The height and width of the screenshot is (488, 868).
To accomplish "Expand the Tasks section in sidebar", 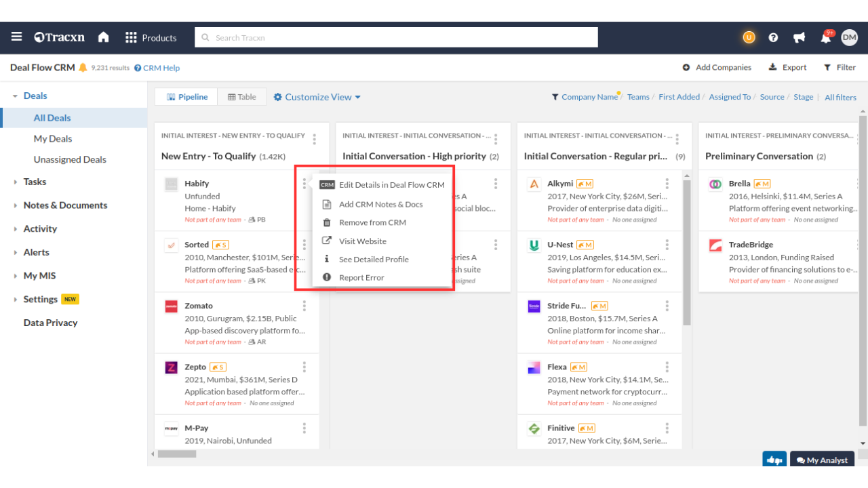I will coord(35,182).
